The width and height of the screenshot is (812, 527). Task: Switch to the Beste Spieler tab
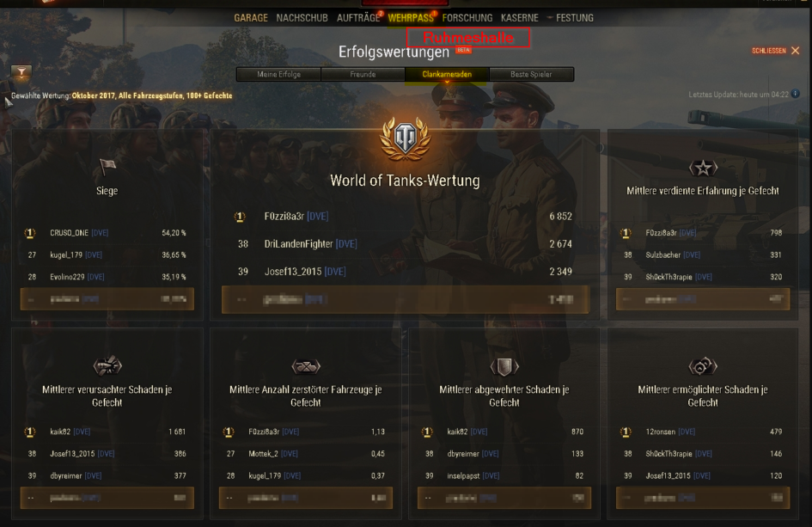tap(531, 74)
